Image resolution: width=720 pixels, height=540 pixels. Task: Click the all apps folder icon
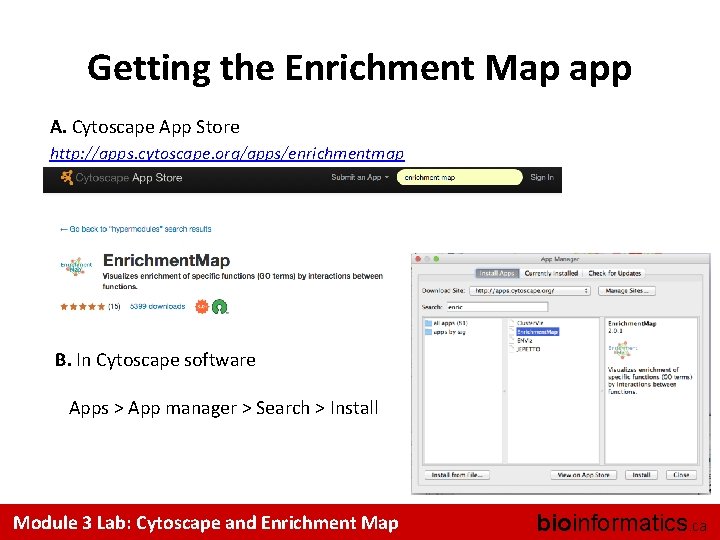pos(428,323)
